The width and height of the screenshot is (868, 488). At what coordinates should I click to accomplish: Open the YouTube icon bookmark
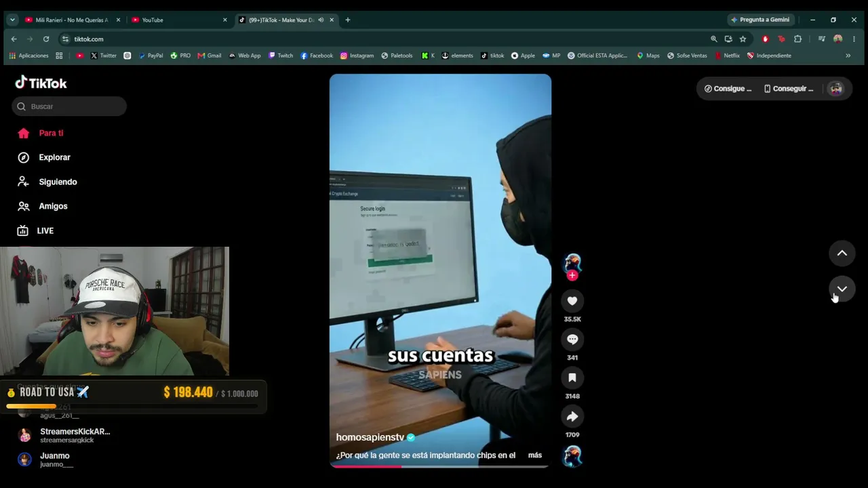pos(80,56)
